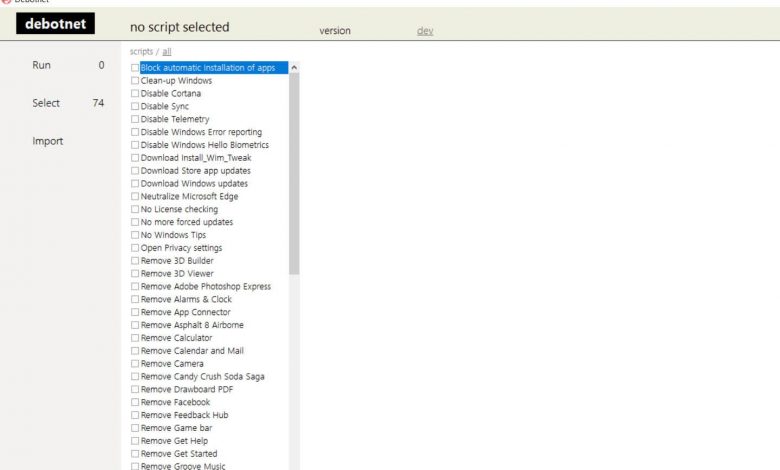Image resolution: width=780 pixels, height=470 pixels.
Task: Select the Open Privacy settings row
Action: click(x=181, y=248)
